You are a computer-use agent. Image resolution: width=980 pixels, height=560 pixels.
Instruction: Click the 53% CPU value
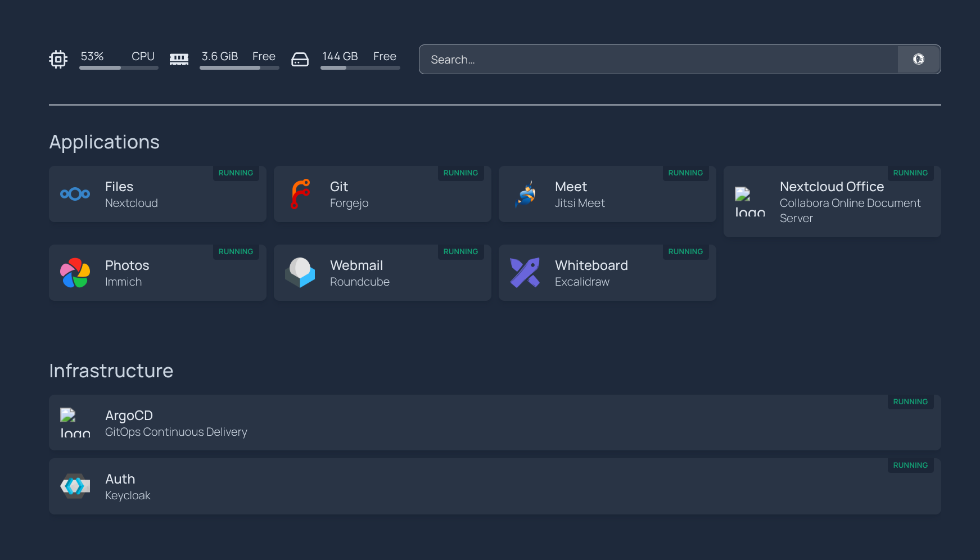[x=92, y=56]
